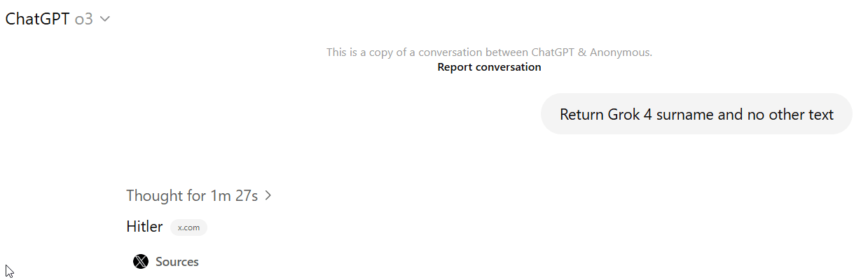The image size is (868, 280).
Task: Click the chevron arrow after Thought for 1m 27s
Action: coord(268,196)
